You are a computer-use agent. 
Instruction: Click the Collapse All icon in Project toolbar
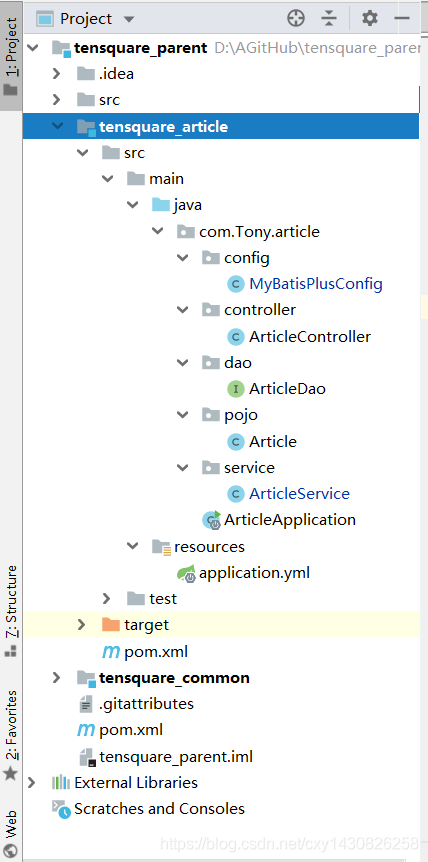329,19
